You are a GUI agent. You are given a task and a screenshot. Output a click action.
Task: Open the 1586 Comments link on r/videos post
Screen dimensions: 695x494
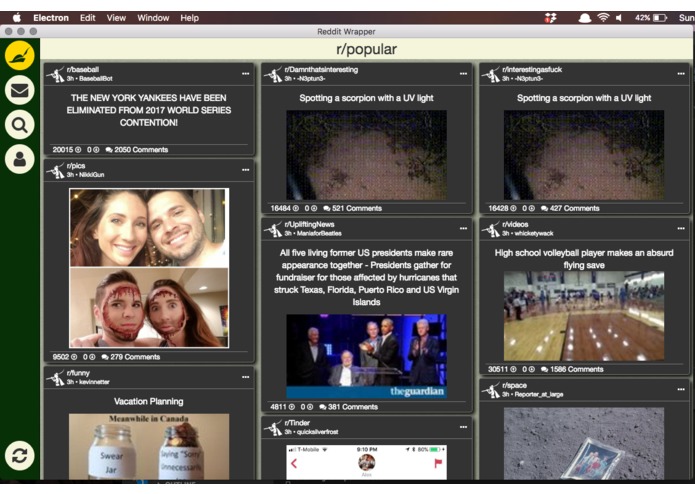[x=572, y=369]
